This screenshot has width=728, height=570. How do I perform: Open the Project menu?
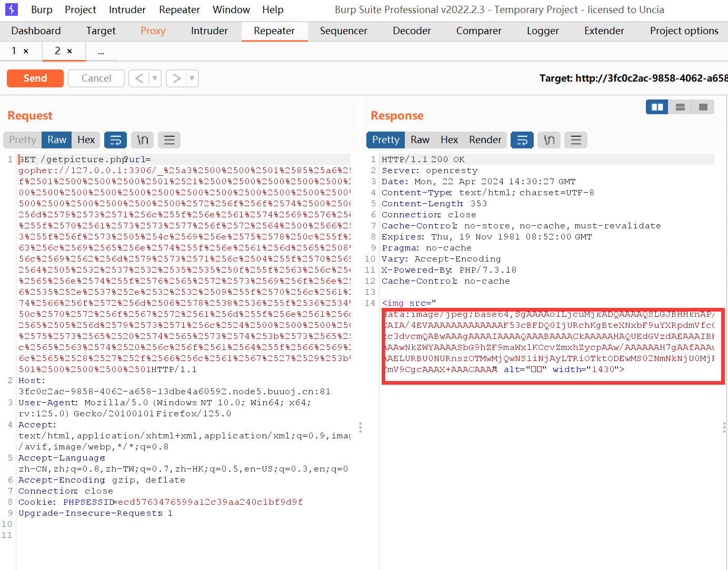coord(81,9)
